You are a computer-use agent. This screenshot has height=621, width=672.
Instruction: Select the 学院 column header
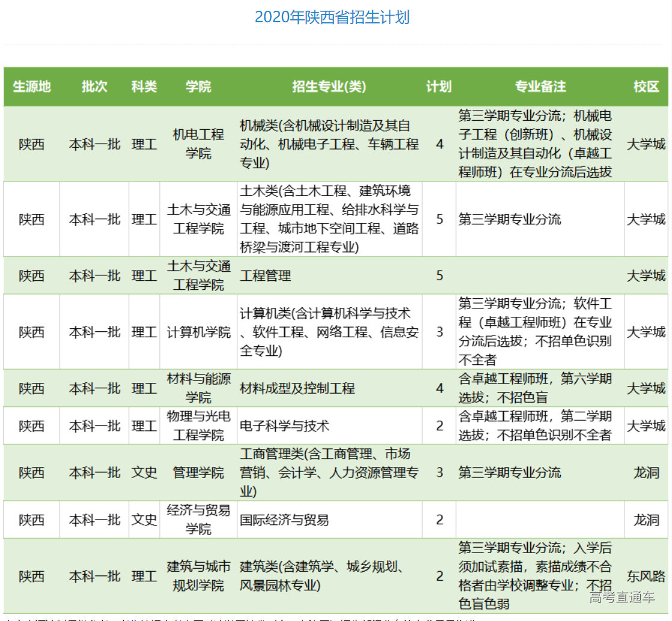(198, 87)
